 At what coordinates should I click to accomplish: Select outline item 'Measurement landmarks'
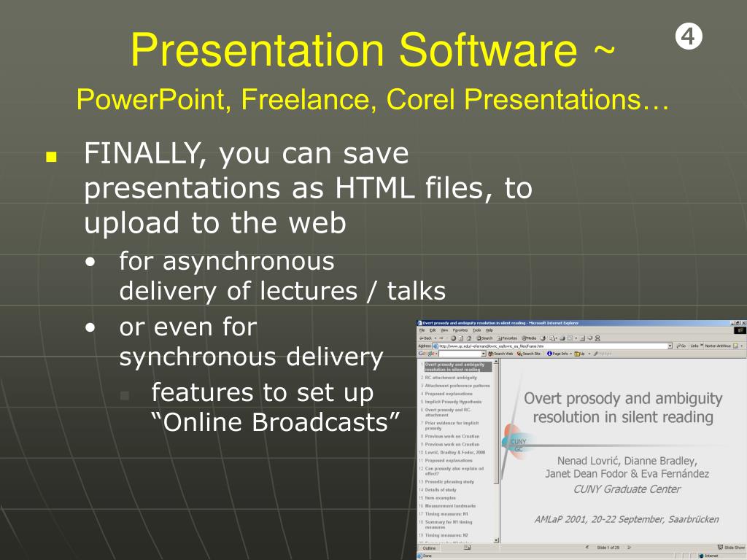click(450, 506)
